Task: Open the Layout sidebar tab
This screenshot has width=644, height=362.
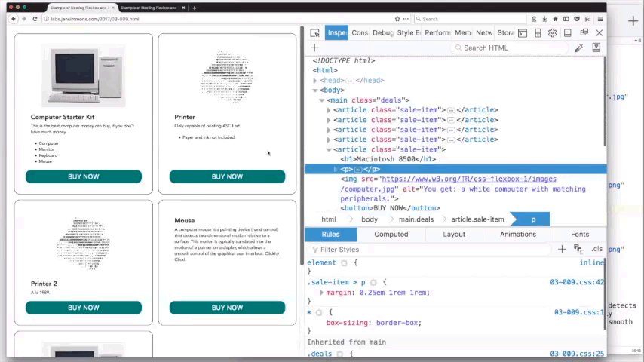Action: point(454,235)
